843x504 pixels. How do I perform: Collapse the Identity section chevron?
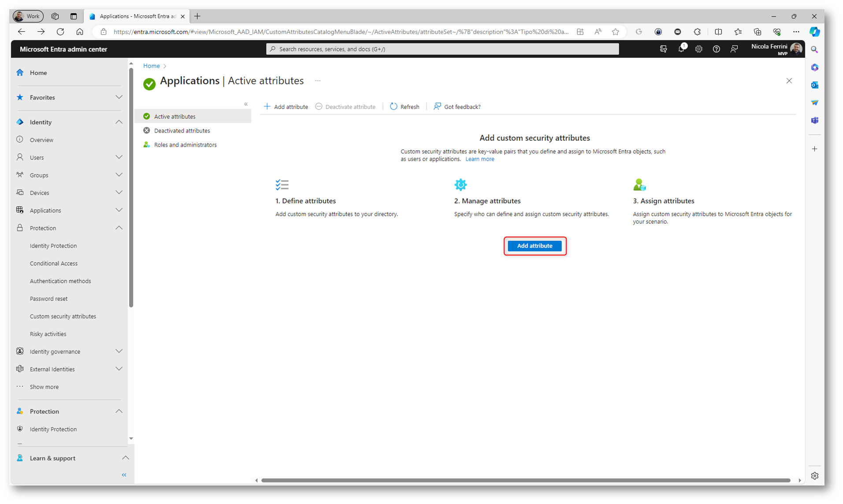pos(119,122)
